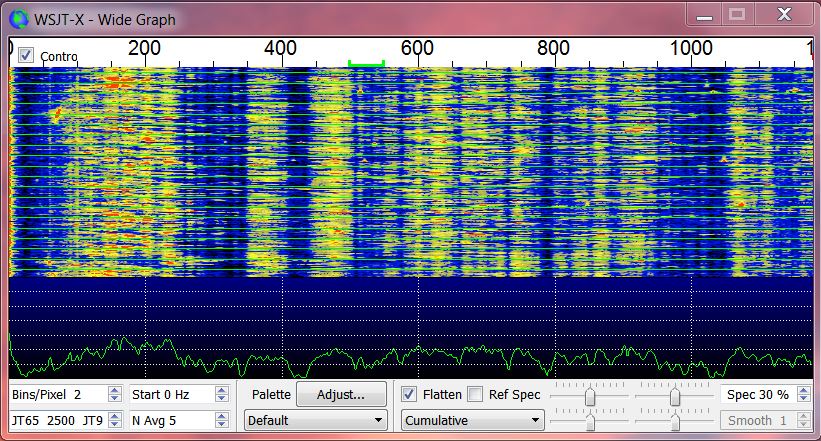Click the Adjust... palette button
Screen dimensions: 821x441
pos(340,395)
